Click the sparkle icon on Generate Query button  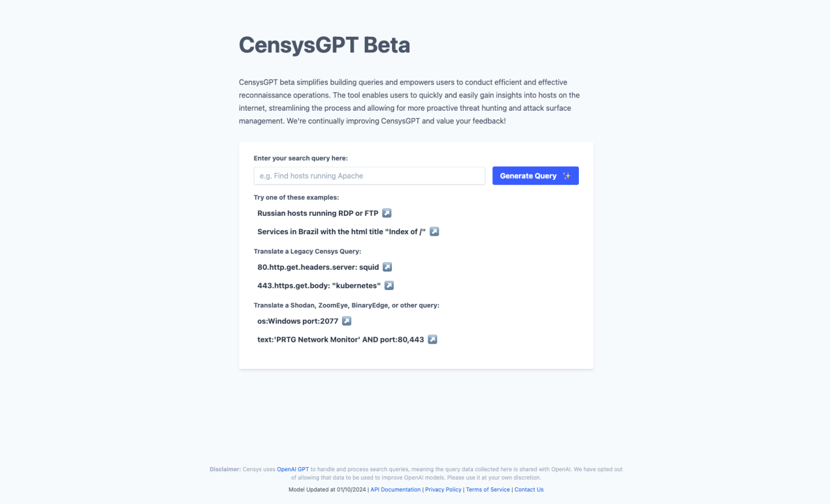(566, 175)
